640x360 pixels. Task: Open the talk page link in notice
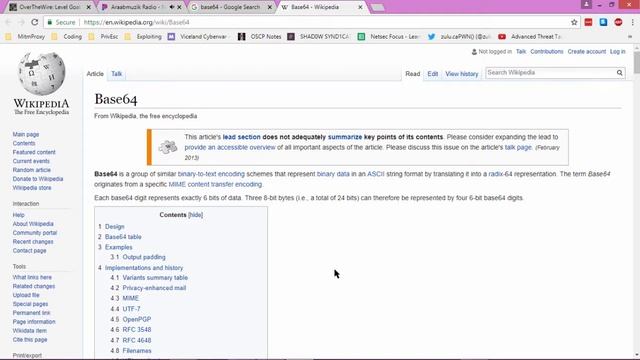[518, 147]
